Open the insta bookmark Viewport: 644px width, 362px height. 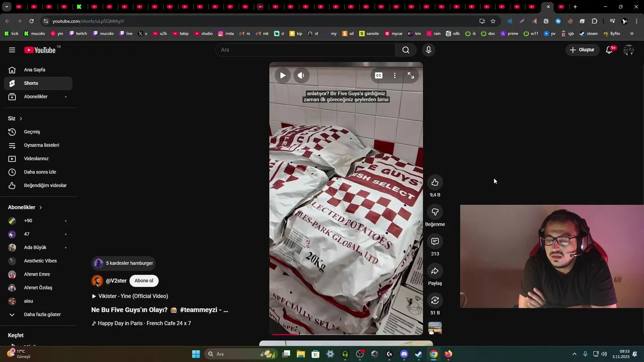point(226,34)
